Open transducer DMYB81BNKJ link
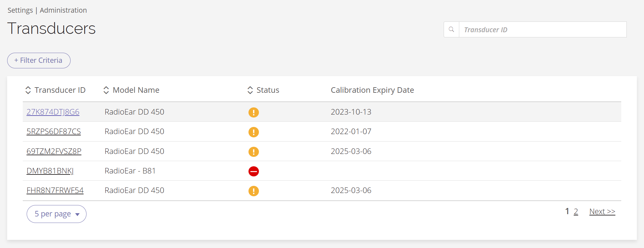Image resolution: width=644 pixels, height=248 pixels. point(50,171)
